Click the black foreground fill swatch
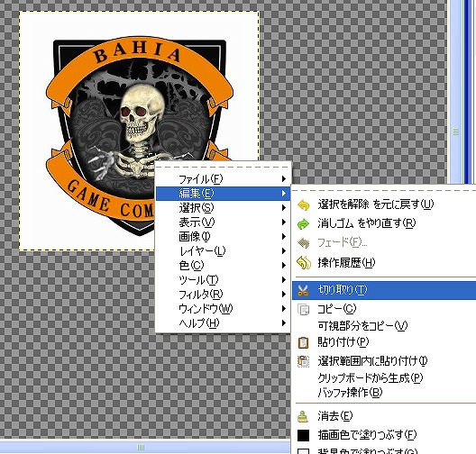The image size is (476, 454). click(x=303, y=435)
